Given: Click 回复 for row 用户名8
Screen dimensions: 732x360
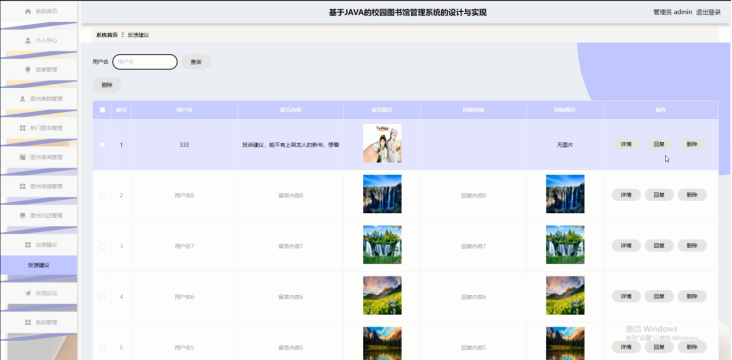Looking at the screenshot, I should tap(659, 195).
